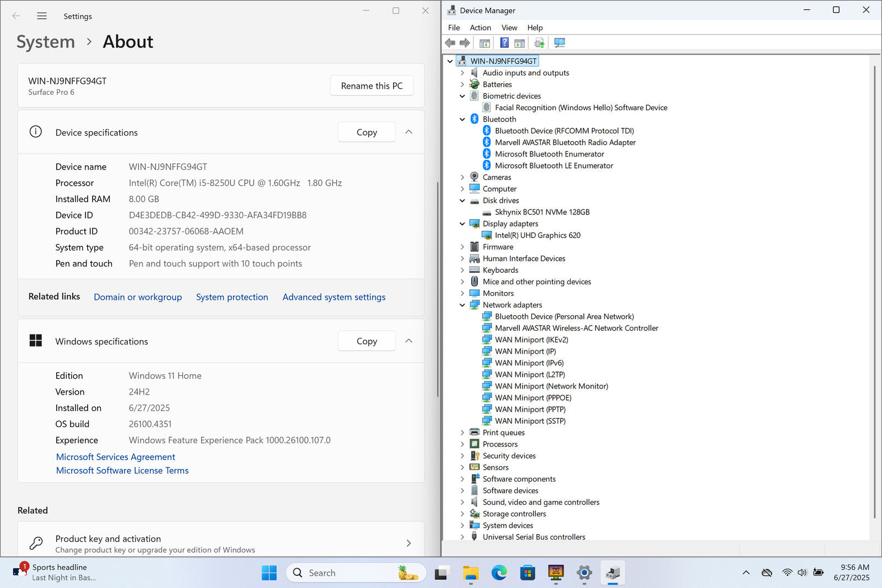This screenshot has width=882, height=588.
Task: Open the View menu in Device Manager
Action: (x=509, y=28)
